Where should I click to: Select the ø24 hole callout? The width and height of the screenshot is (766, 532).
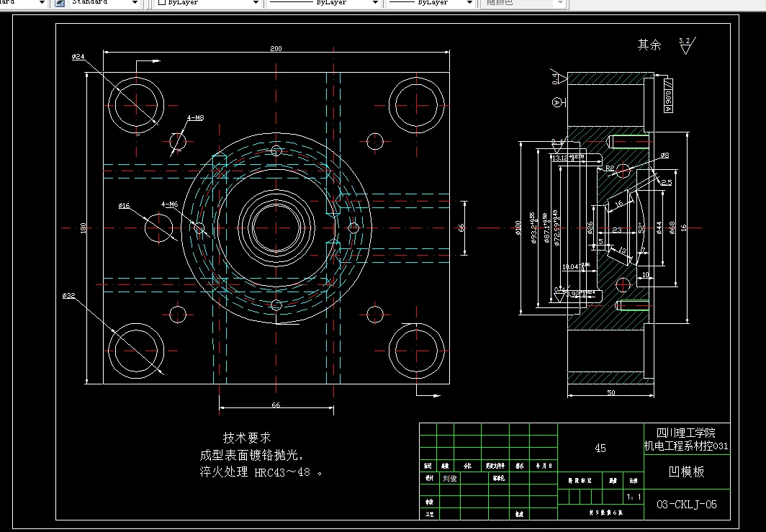(78, 57)
